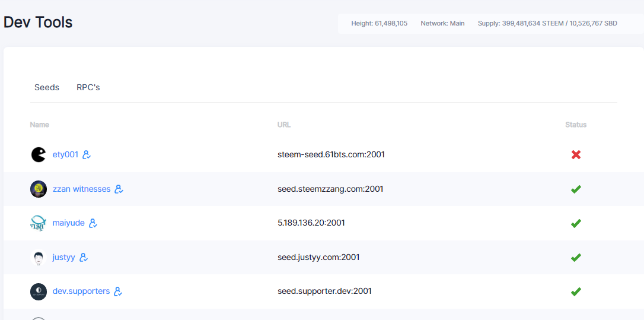
Task: Select the seed.supporter.dev:2001 URL text
Action: (324, 292)
